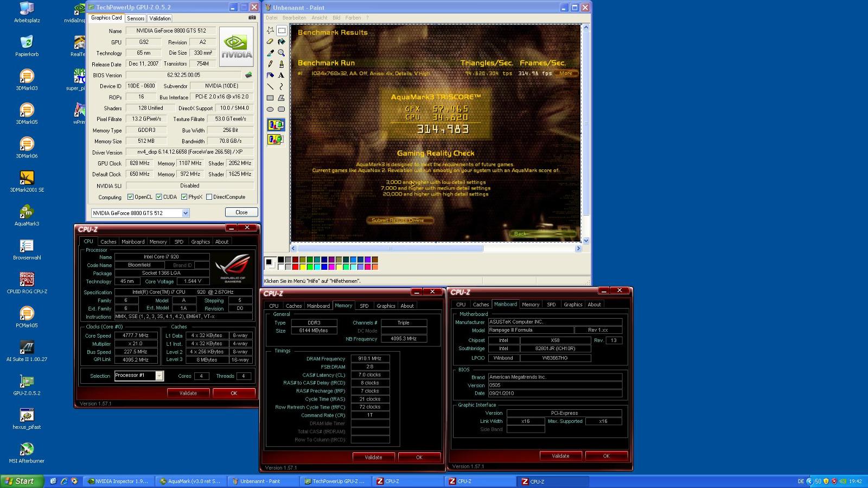The image size is (868, 488).
Task: Toggle the OpenCL checkbox in GPU-Z
Action: [x=130, y=197]
